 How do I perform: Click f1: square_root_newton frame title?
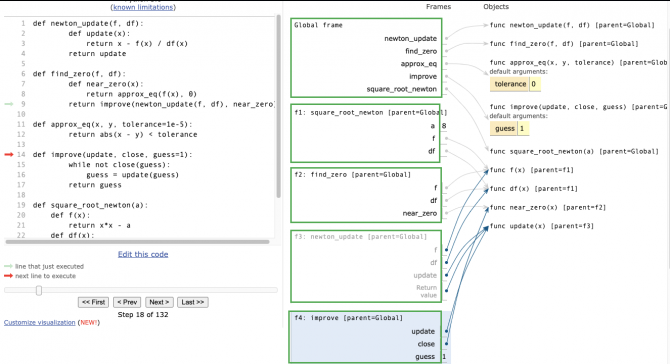[370, 113]
